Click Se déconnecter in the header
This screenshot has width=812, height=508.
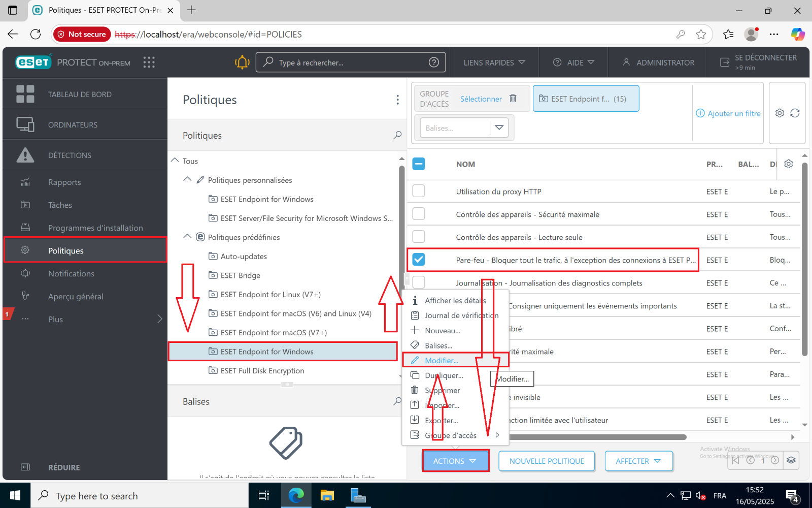point(759,62)
